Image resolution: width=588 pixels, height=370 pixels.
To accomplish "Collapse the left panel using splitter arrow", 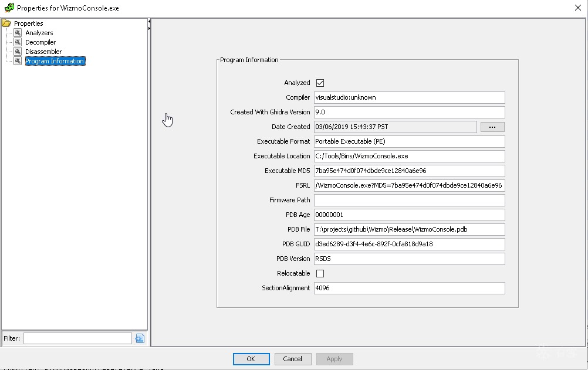I will click(x=149, y=22).
